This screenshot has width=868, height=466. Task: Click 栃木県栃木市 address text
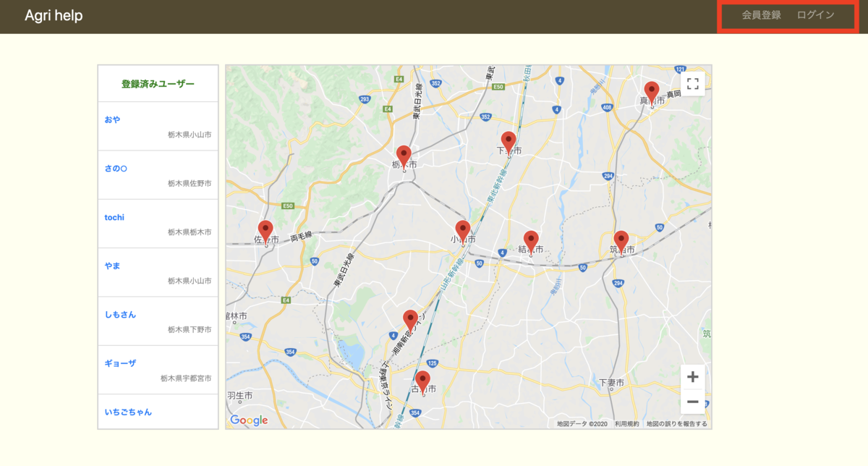coord(190,232)
